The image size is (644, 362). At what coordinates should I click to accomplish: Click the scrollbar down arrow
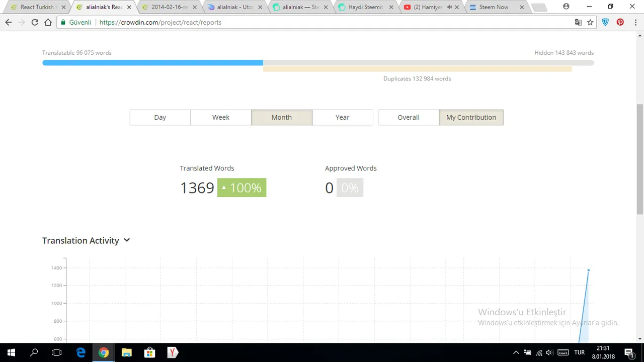click(x=640, y=339)
